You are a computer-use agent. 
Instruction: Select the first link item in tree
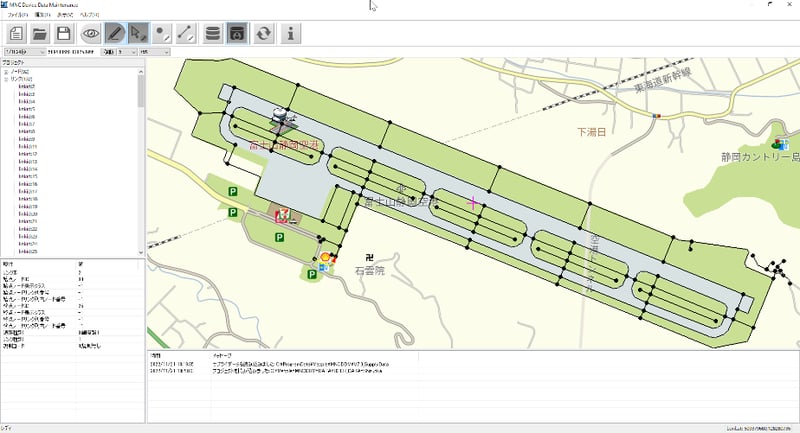pyautogui.click(x=27, y=87)
